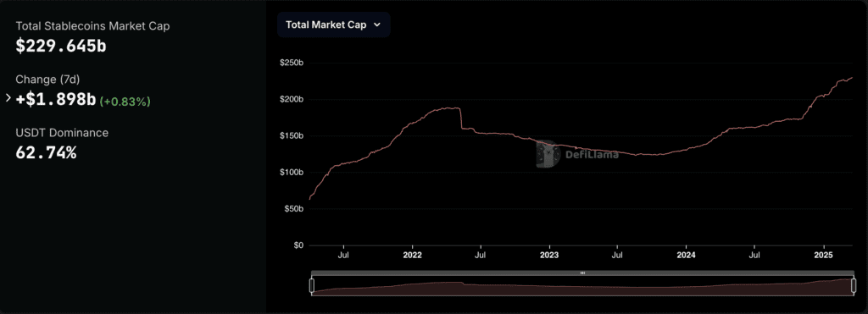Click the left handle of range slider
868x314 pixels.
(x=312, y=285)
